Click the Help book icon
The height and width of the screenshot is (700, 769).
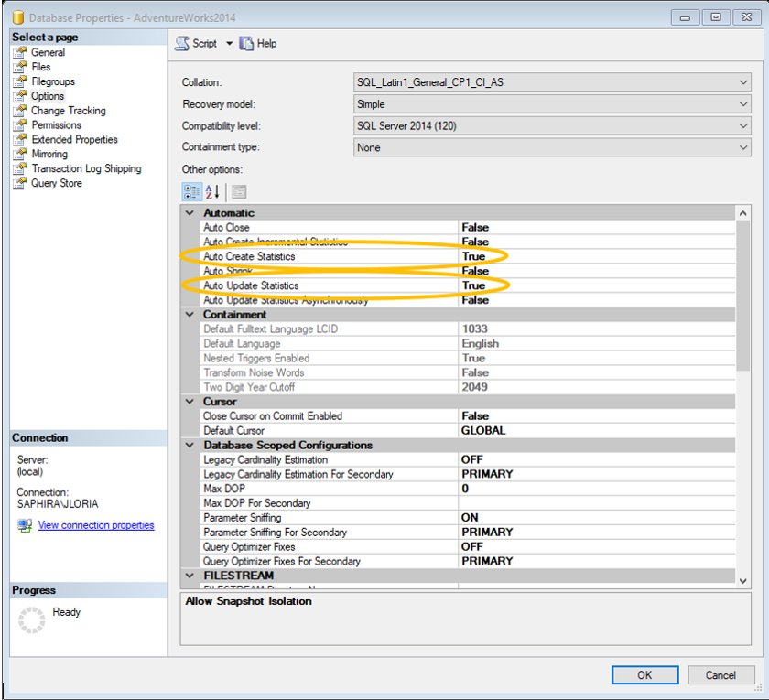pos(246,44)
